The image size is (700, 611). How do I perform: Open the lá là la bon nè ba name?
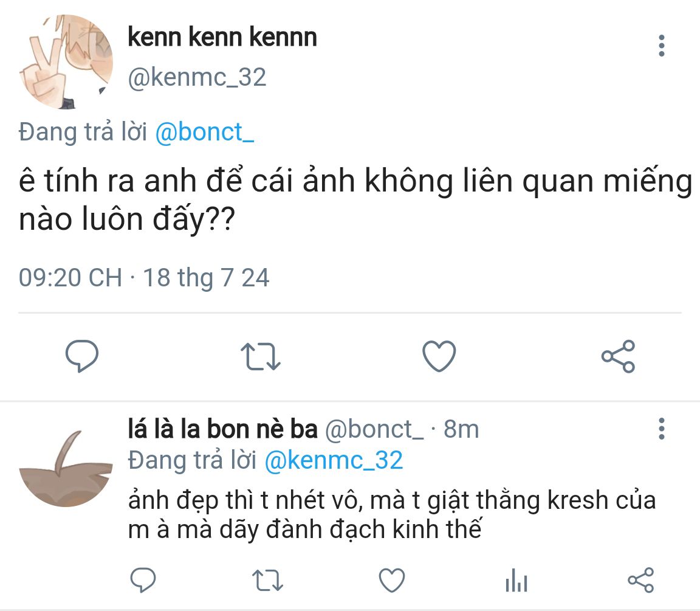(x=223, y=429)
